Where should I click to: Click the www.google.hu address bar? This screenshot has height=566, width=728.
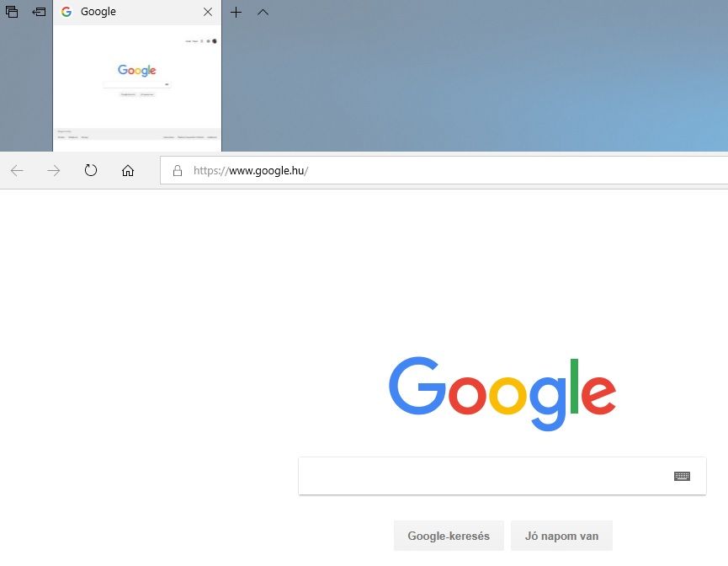tap(444, 170)
